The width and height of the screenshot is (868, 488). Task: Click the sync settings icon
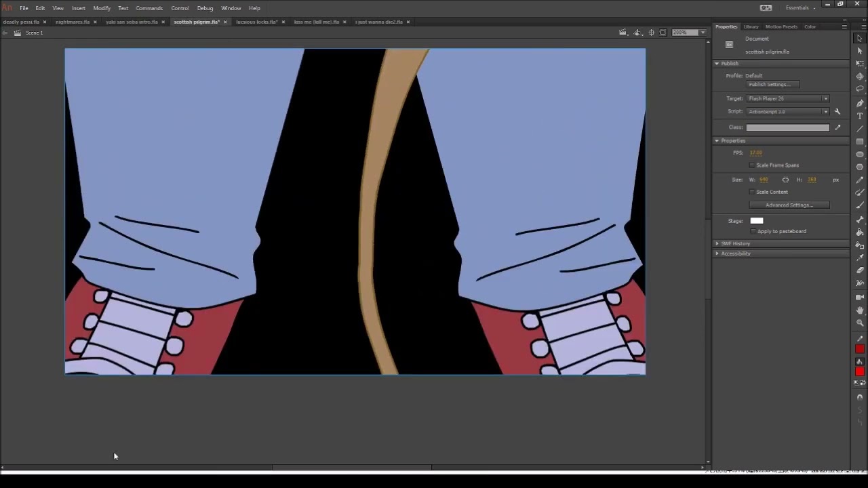tap(766, 7)
